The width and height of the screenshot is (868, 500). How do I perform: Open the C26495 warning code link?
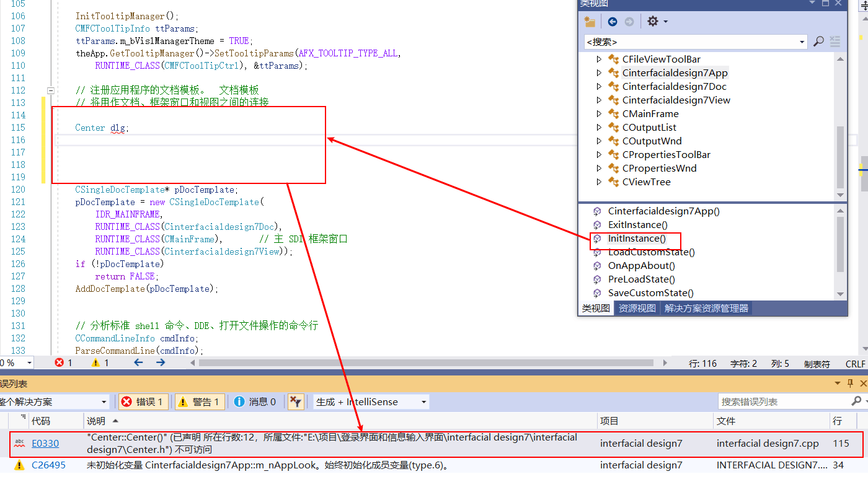pyautogui.click(x=48, y=465)
